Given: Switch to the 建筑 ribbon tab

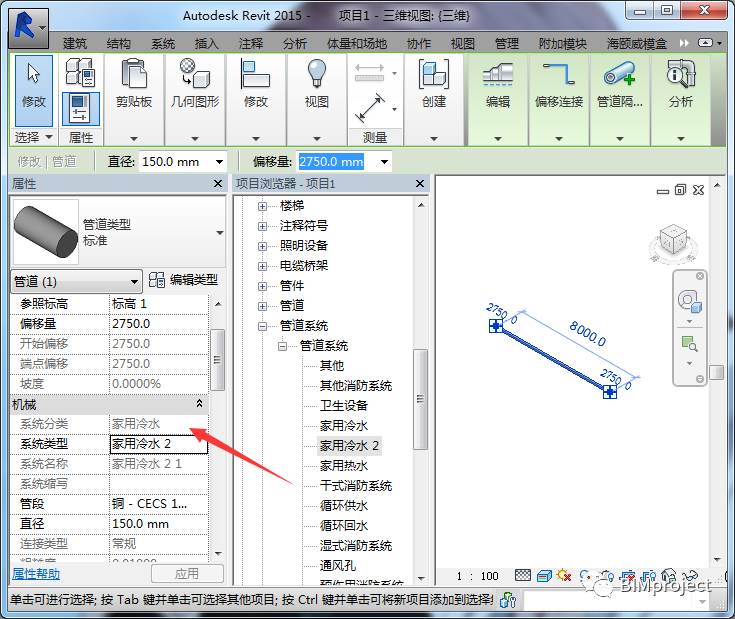Looking at the screenshot, I should point(75,44).
